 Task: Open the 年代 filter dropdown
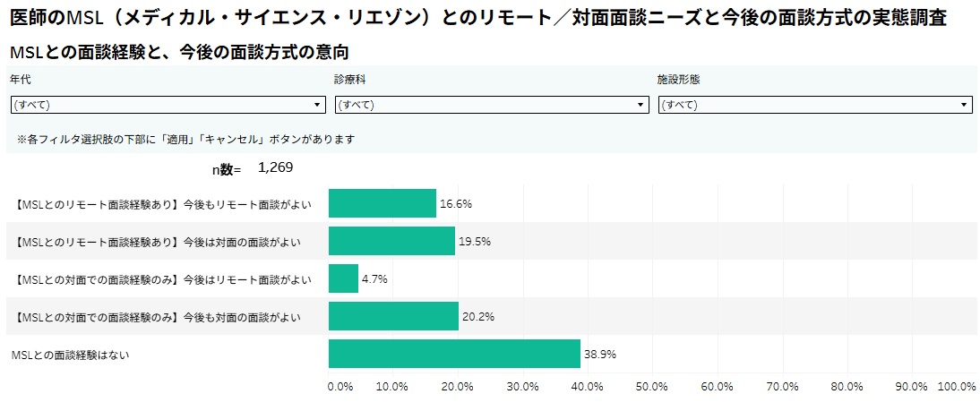tap(168, 105)
